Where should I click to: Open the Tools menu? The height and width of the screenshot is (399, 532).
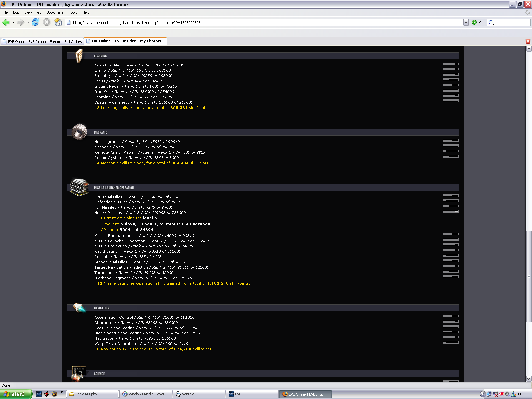73,12
